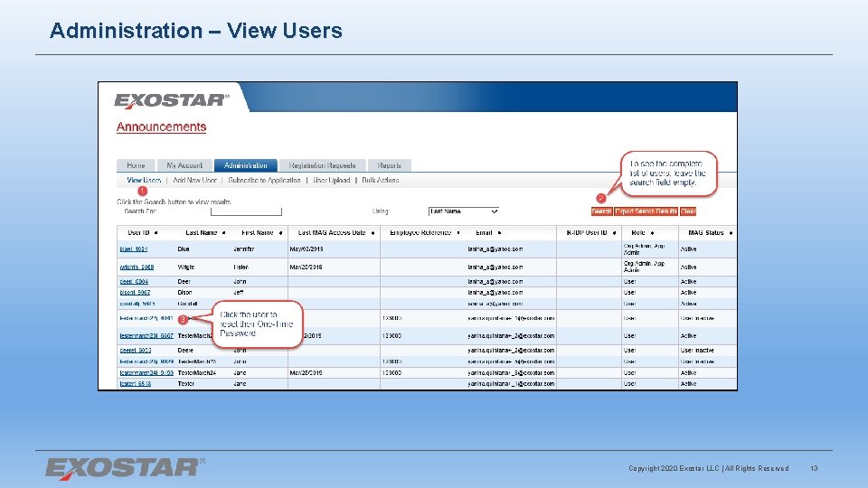Click the last name cell Wright
The height and width of the screenshot is (488, 868).
[186, 267]
